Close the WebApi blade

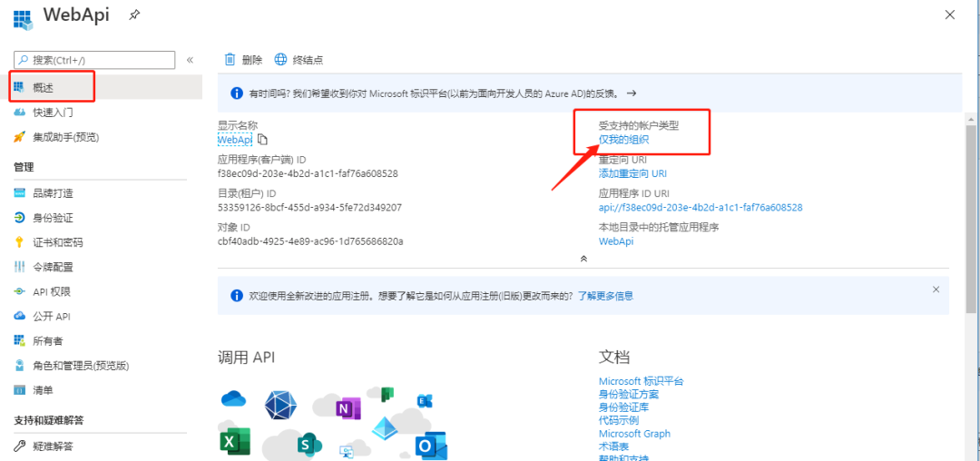pyautogui.click(x=950, y=15)
